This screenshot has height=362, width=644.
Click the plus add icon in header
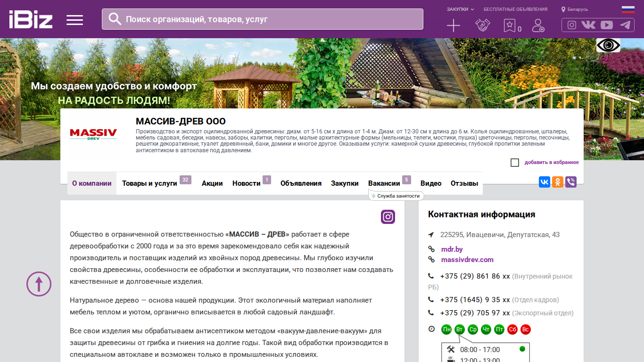click(453, 25)
